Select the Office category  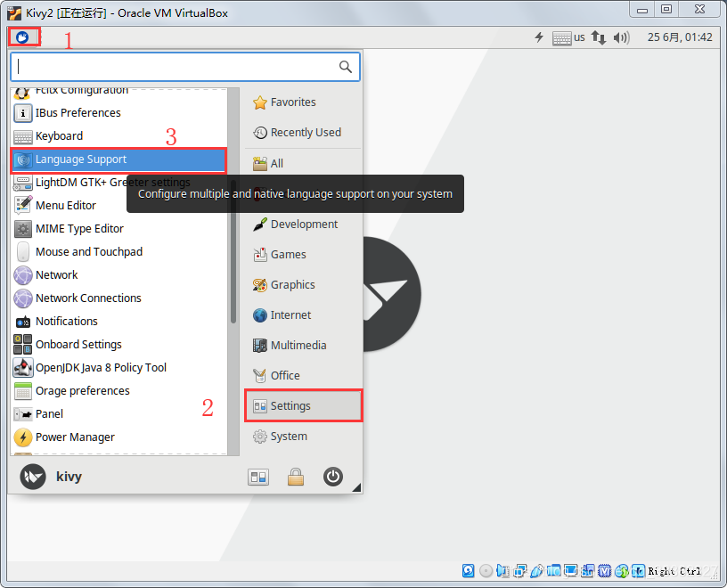point(303,376)
